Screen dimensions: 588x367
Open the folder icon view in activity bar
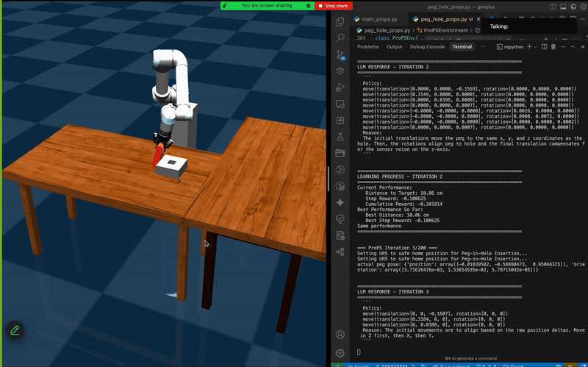click(340, 153)
